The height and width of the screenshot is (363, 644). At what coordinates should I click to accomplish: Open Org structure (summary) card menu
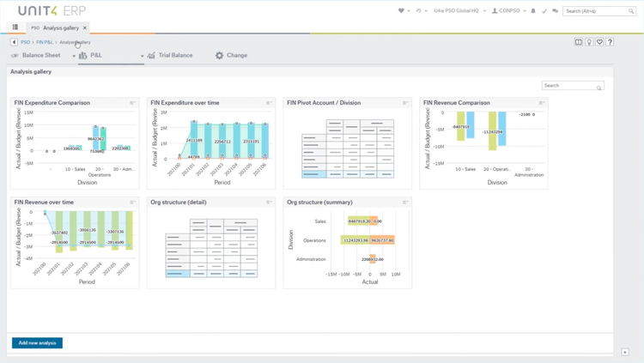pyautogui.click(x=405, y=202)
